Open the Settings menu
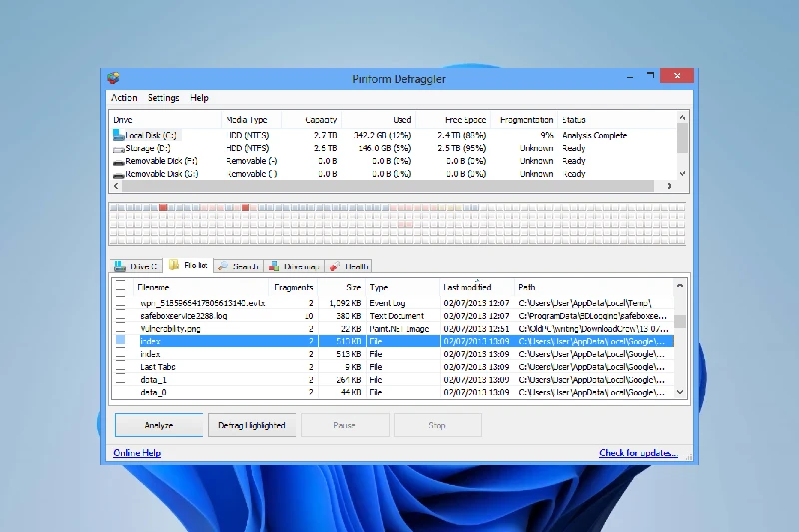Screen dimensions: 799x532 point(163,97)
